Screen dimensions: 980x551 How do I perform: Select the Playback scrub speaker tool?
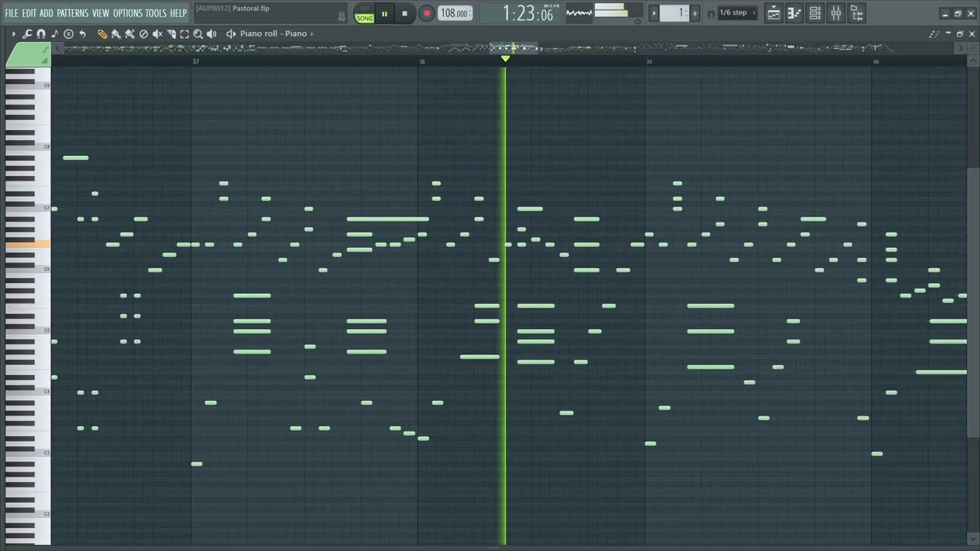coord(212,34)
